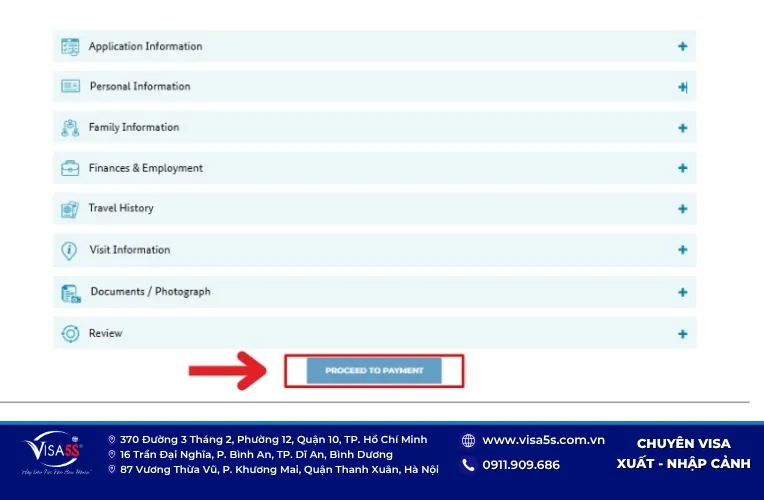The width and height of the screenshot is (764, 500).
Task: Expand Application Information with plus sign
Action: click(x=683, y=46)
